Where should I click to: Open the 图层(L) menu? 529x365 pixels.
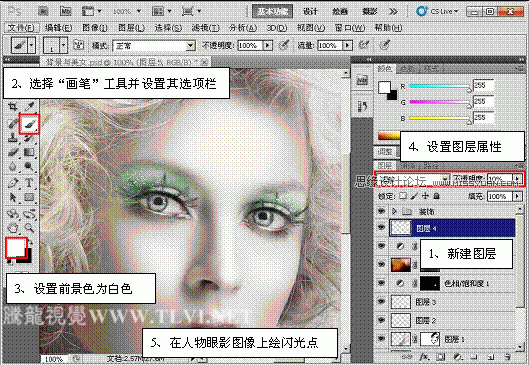point(132,28)
